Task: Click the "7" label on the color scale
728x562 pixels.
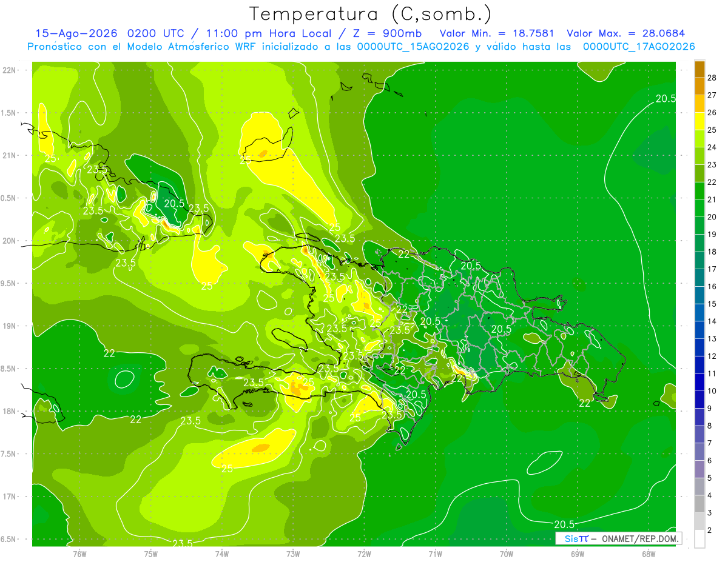Action: point(710,443)
